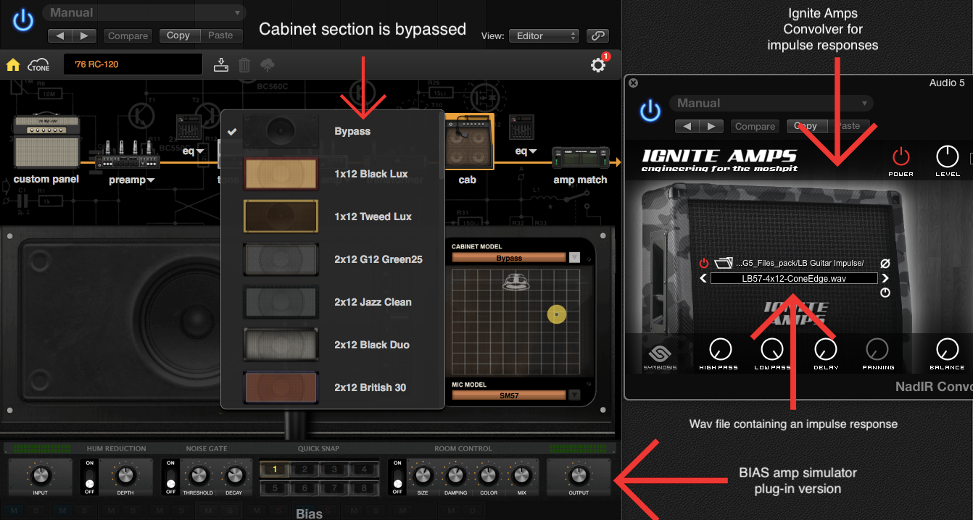Click the OUTPUT knob
The height and width of the screenshot is (520, 974).
tap(578, 477)
